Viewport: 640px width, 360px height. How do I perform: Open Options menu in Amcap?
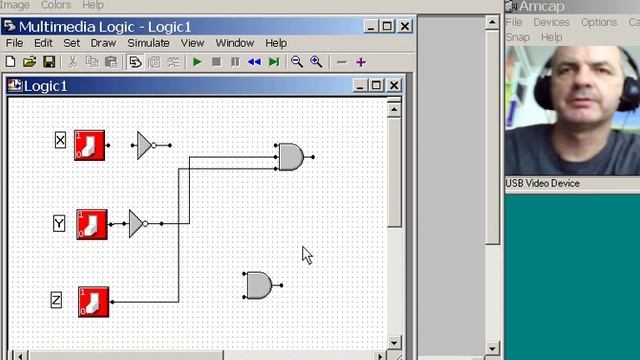[x=599, y=22]
